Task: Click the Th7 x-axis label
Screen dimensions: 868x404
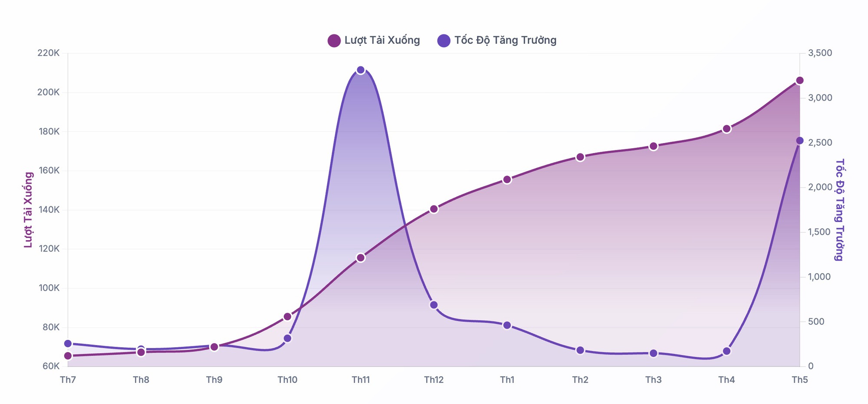Action: pos(68,380)
